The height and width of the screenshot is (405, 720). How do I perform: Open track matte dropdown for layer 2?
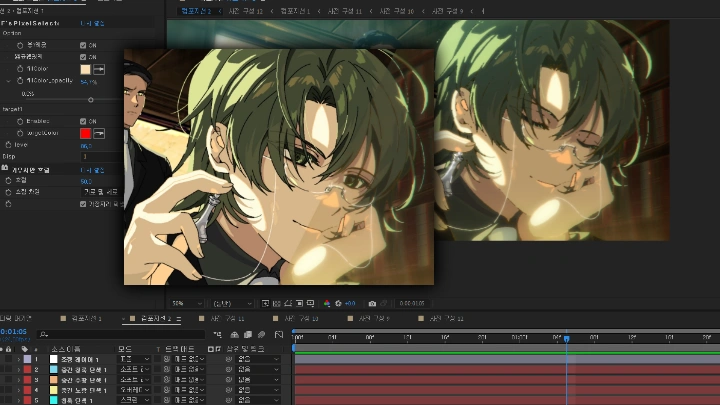(x=189, y=369)
